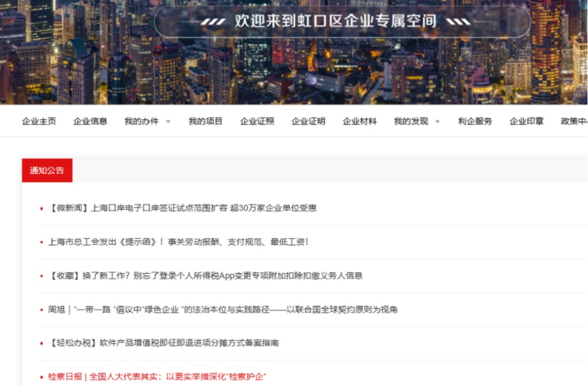The height and width of the screenshot is (386, 588).
Task: Open the 企业证照 navigation item
Action: coord(257,121)
